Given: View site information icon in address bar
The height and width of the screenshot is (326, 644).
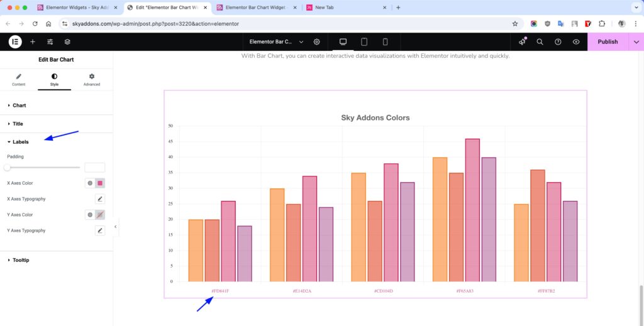Looking at the screenshot, I should 65,24.
